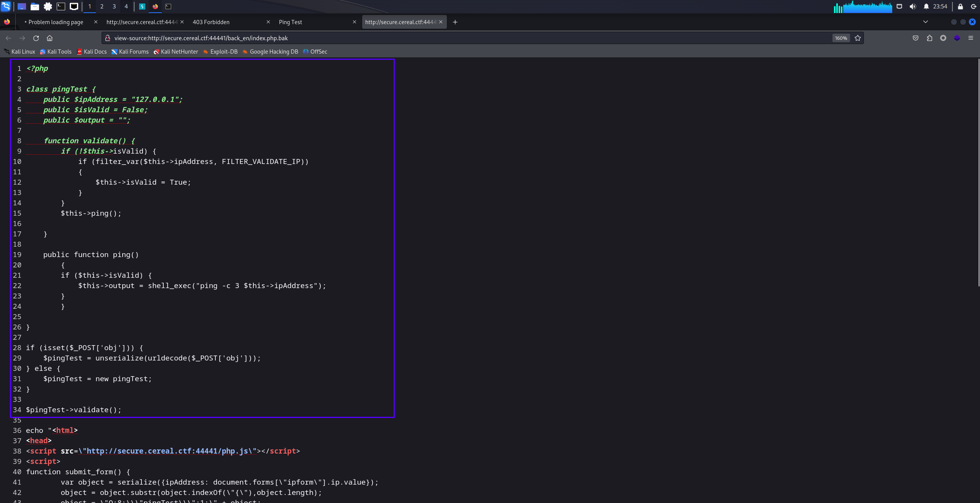Switch to workspace 4
Viewport: 980px width, 503px height.
(x=126, y=7)
